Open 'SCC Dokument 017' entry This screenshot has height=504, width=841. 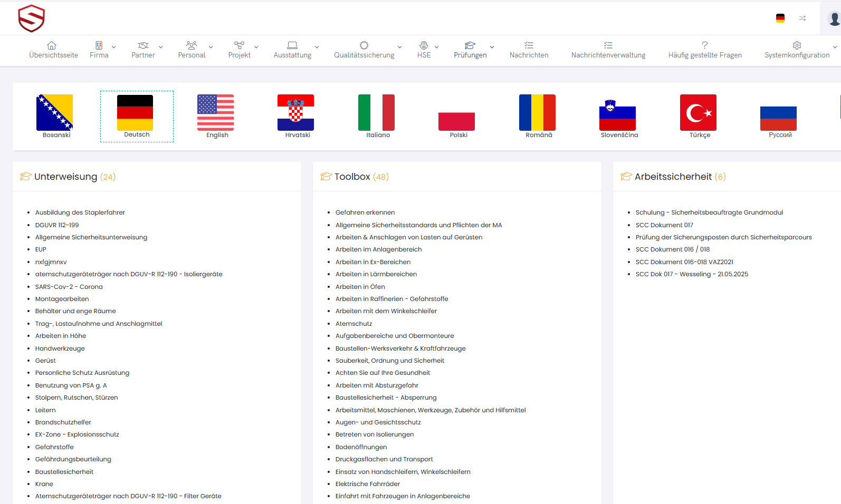pos(664,225)
